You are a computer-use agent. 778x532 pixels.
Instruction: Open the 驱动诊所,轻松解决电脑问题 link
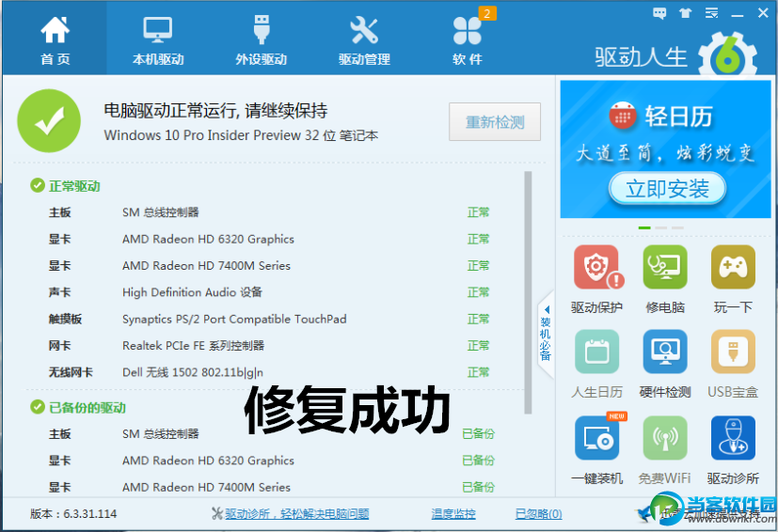coord(296,513)
